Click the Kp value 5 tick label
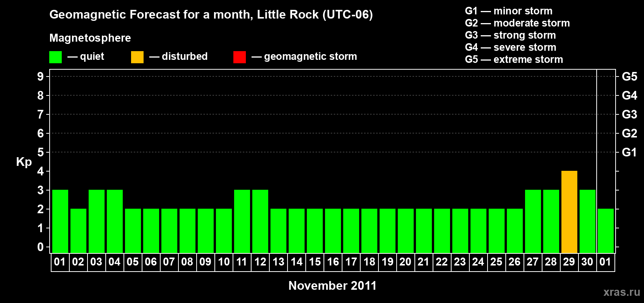The width and height of the screenshot is (644, 303). (41, 152)
